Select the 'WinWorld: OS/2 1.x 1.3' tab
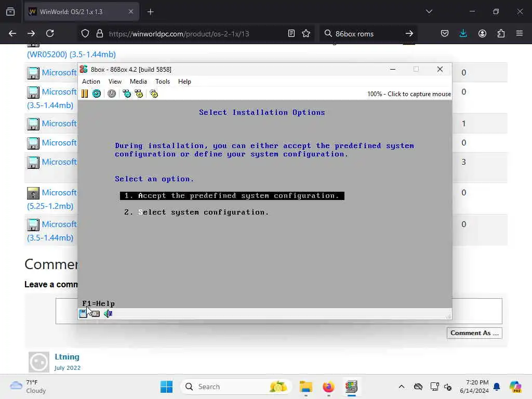This screenshot has height=399, width=532. click(82, 12)
